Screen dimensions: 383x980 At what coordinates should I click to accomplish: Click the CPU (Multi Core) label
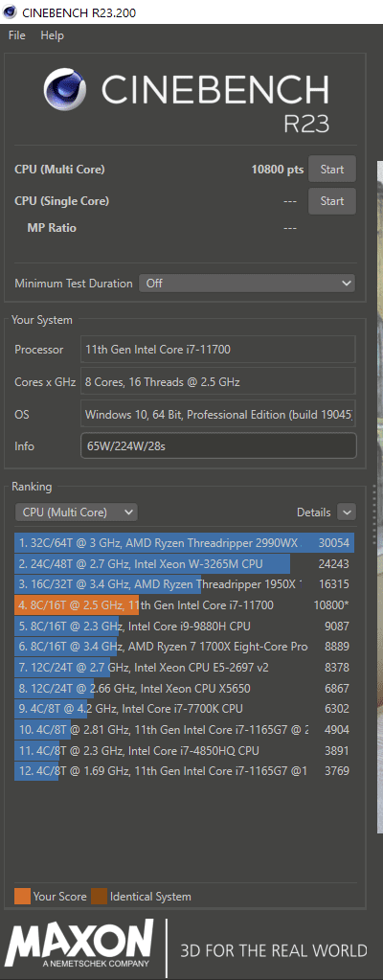[x=60, y=170]
